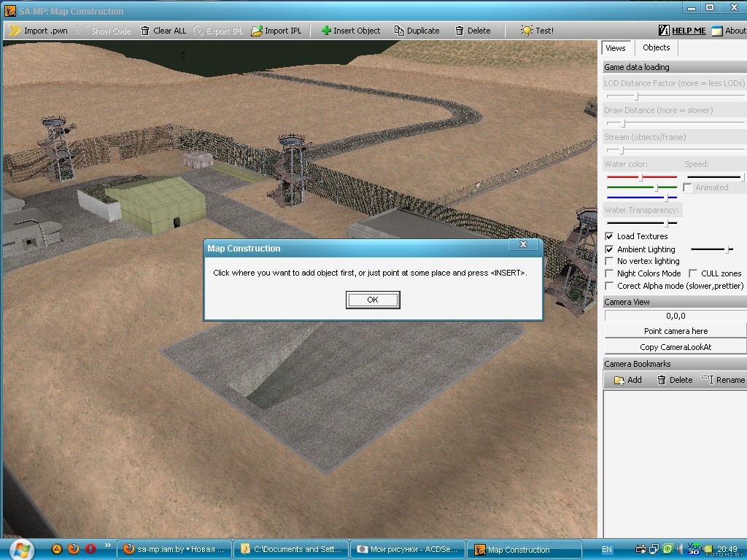The height and width of the screenshot is (560, 747).
Task: Select Map Construction taskbar button
Action: [524, 550]
